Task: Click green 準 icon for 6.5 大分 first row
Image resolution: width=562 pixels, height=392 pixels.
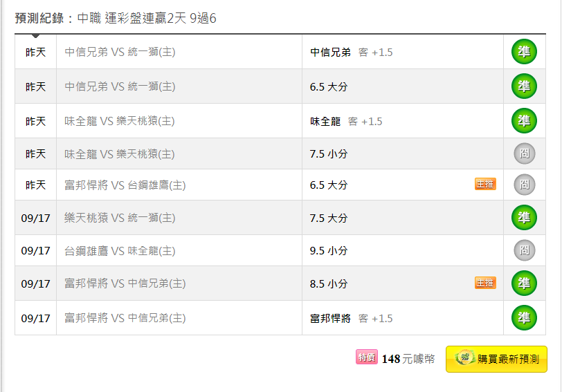Action: (x=524, y=86)
